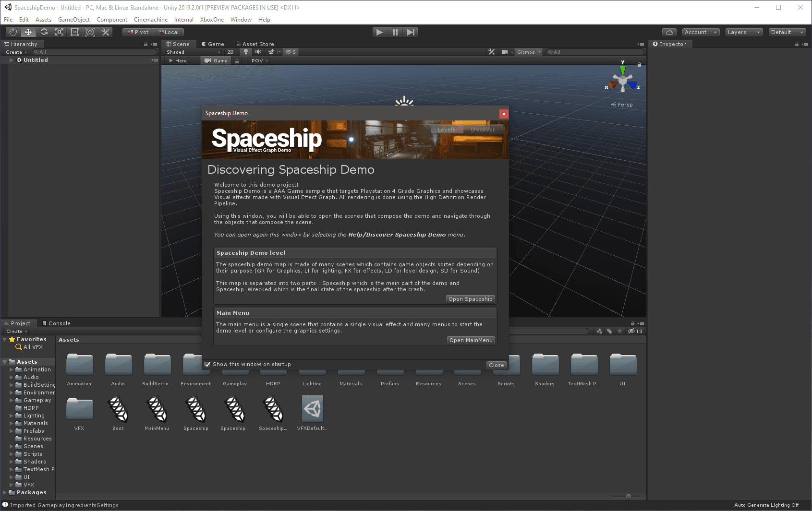Open the Default layout dropdown

coord(787,32)
